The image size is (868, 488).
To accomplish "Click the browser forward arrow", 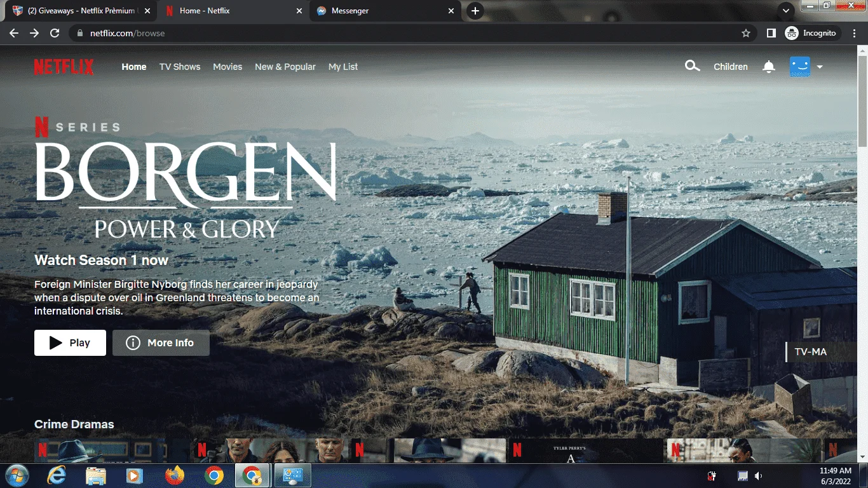I will click(x=34, y=33).
